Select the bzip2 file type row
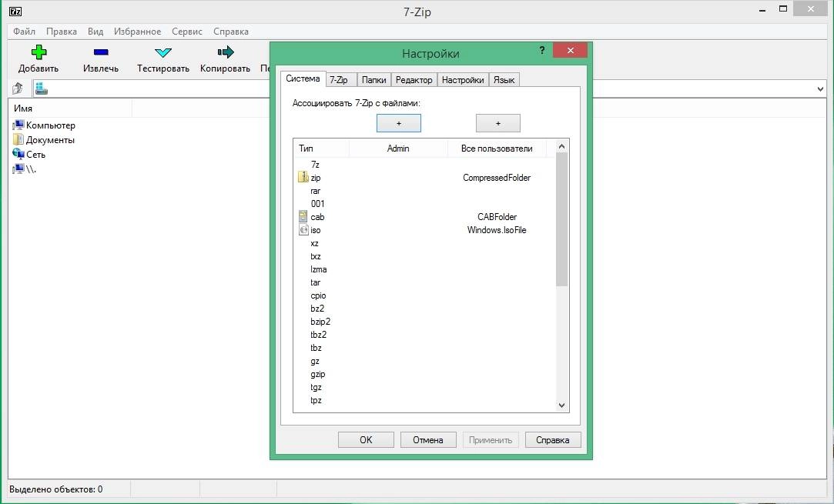Screen dimensions: 834x504 click(x=424, y=322)
